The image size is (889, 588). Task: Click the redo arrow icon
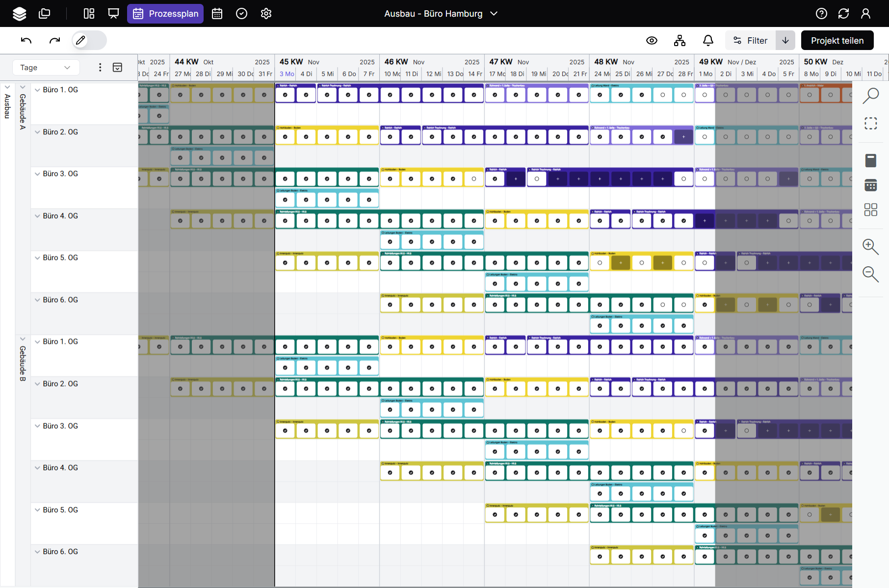[54, 41]
